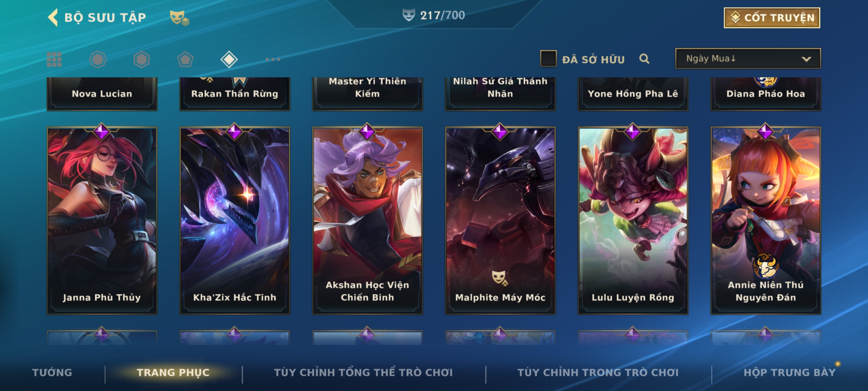Expand sort options with chevron arrow

click(x=806, y=59)
